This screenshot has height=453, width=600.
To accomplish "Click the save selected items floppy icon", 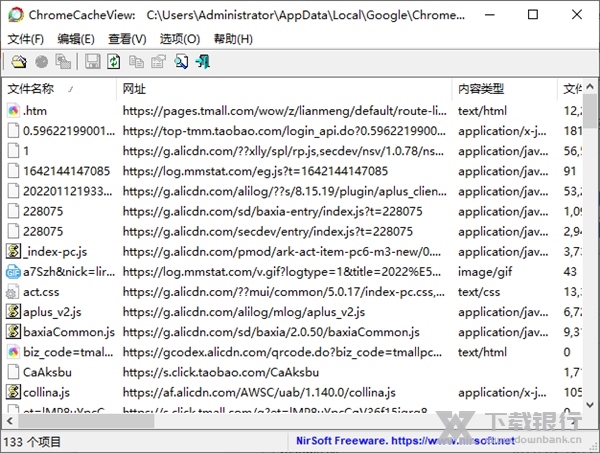I will [x=93, y=62].
